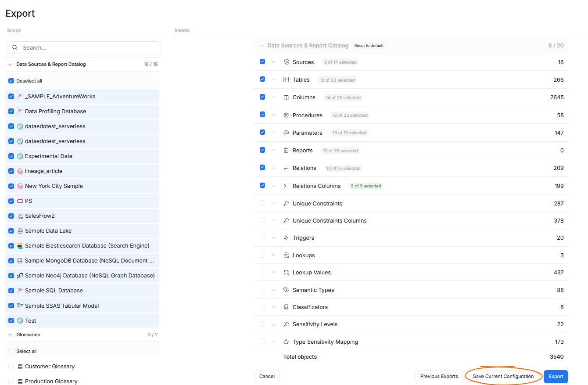588x385 pixels.
Task: Click the "12 of 23 selected" Tables badge
Action: coord(337,80)
